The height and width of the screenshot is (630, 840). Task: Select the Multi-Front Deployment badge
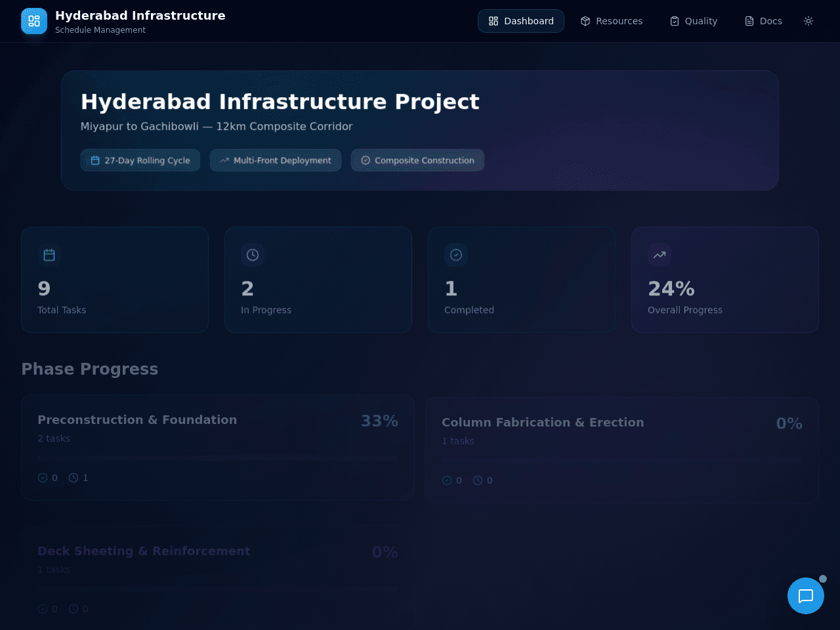pos(276,160)
